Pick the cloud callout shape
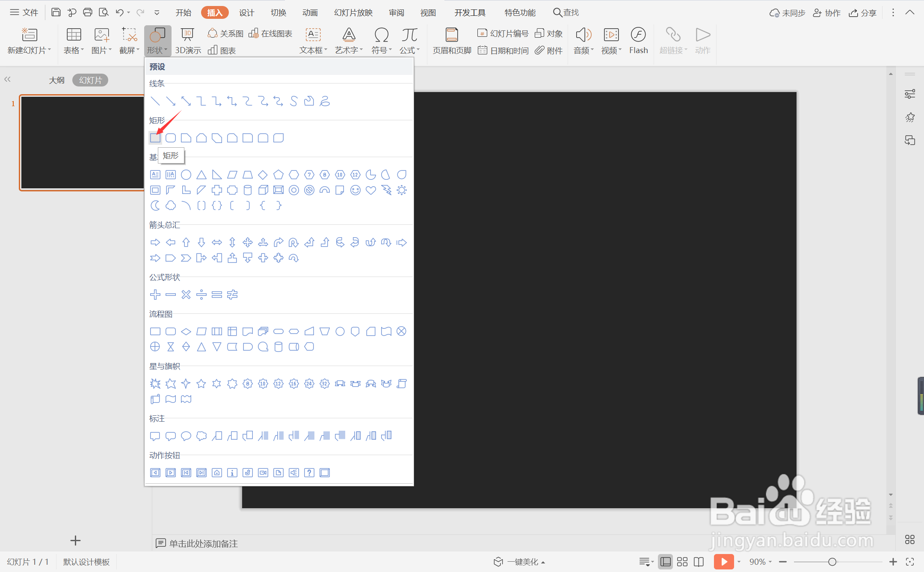924x572 pixels. tap(201, 436)
